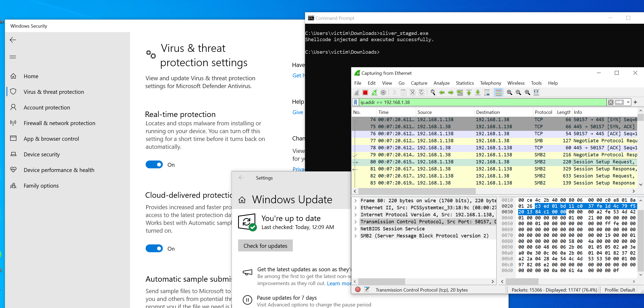Open Firewall & network protection page
644x308 pixels.
tap(59, 123)
